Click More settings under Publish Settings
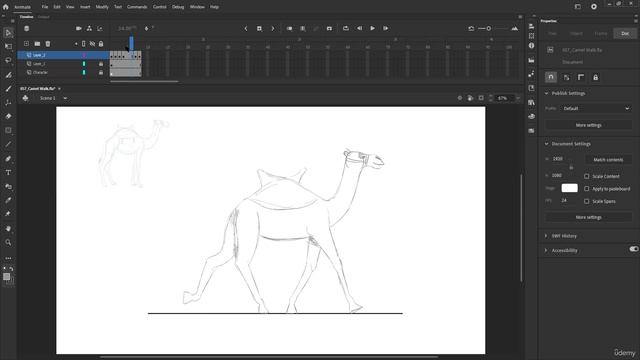 click(589, 125)
